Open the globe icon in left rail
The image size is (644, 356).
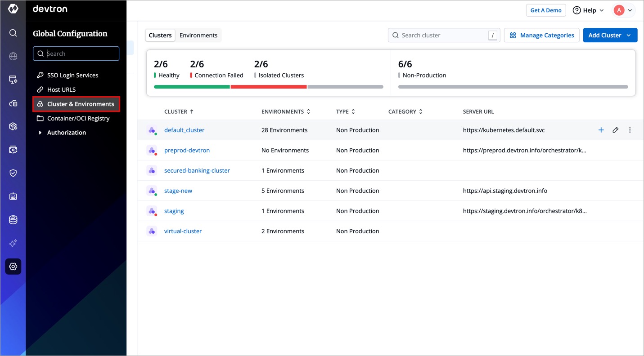13,56
